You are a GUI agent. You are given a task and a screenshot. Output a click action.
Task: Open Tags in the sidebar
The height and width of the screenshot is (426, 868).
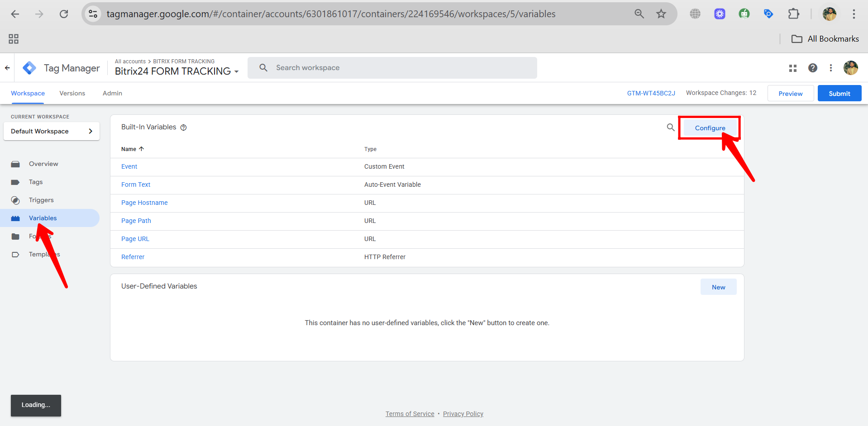click(36, 182)
